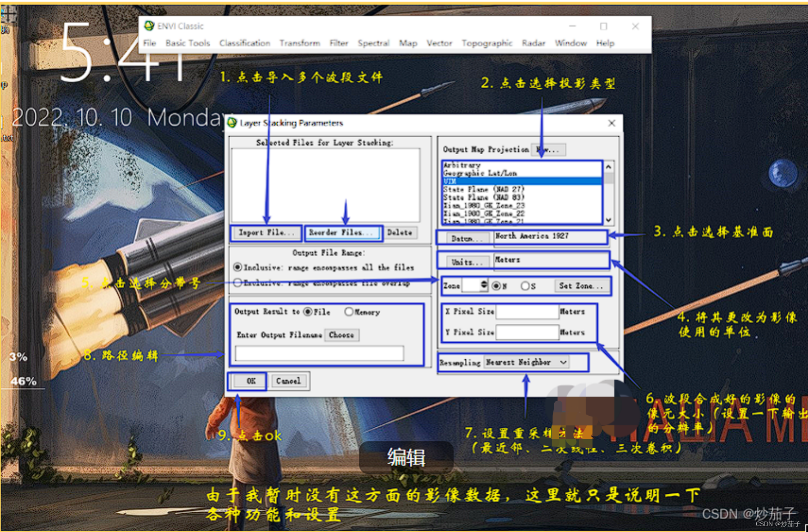Open the File menu in ENVI Classic

pyautogui.click(x=149, y=43)
